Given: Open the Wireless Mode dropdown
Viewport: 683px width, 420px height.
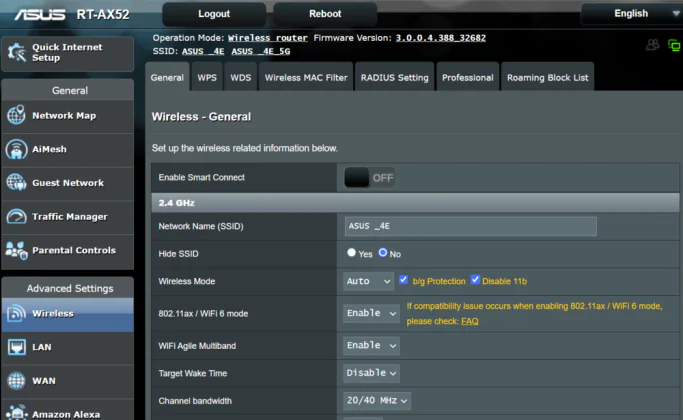Looking at the screenshot, I should tap(369, 281).
